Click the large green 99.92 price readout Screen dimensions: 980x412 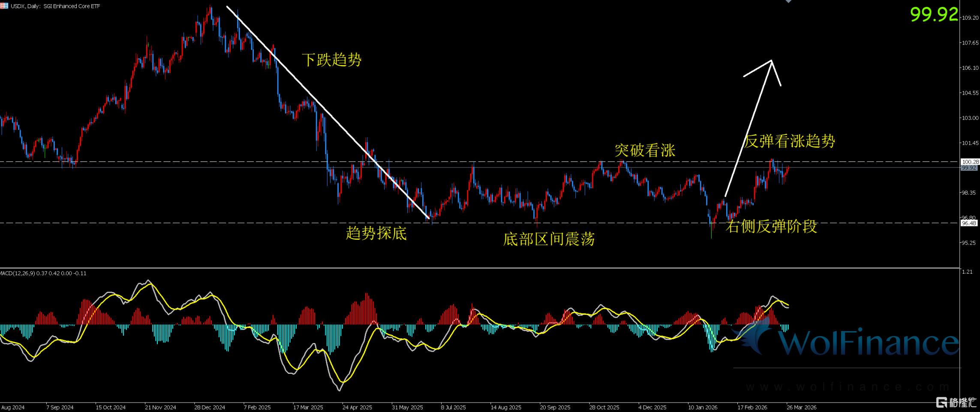click(934, 15)
